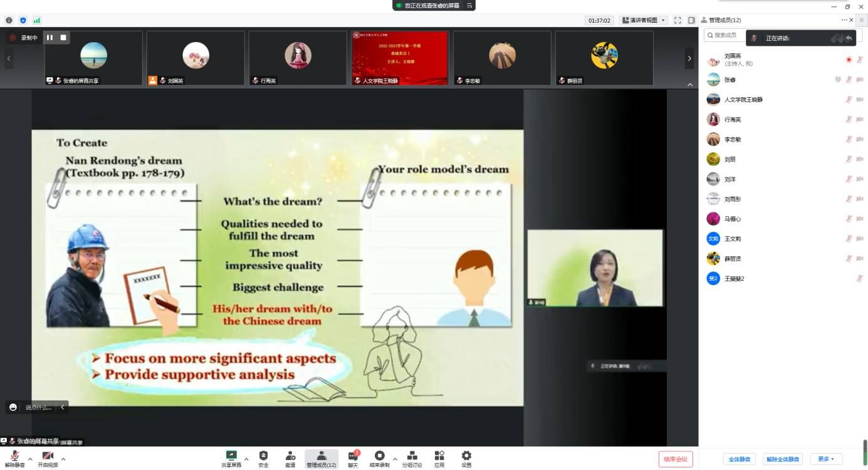The height and width of the screenshot is (470, 868).
Task: Open the three-dot menu in members panel header
Action: (x=844, y=20)
